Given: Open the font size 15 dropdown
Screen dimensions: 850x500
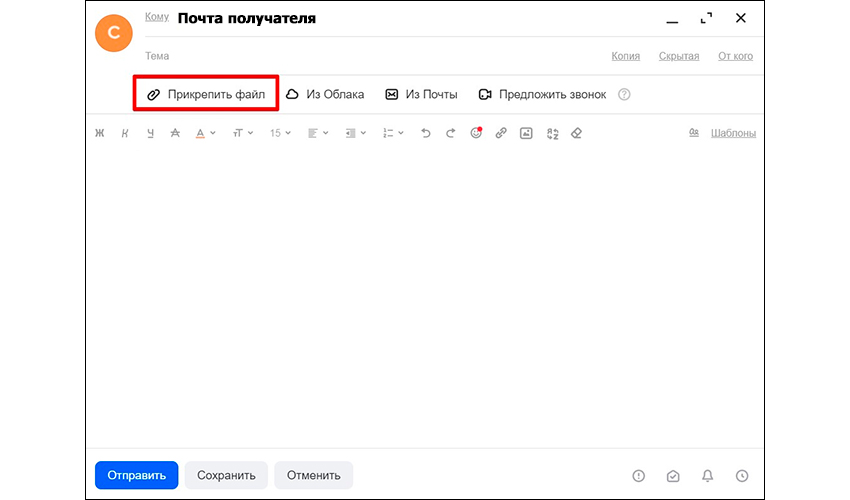Looking at the screenshot, I should tap(280, 133).
